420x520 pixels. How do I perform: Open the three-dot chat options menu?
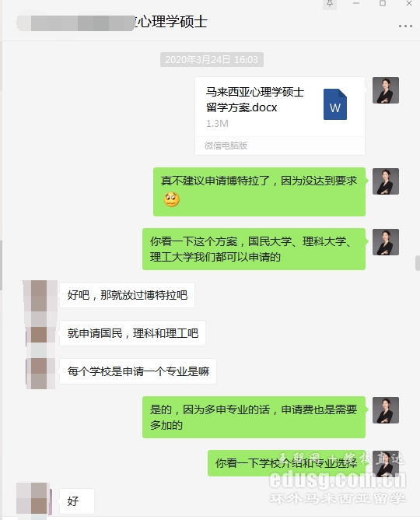(x=405, y=26)
